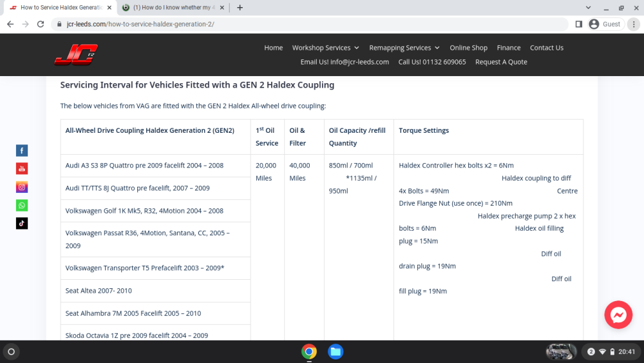Click the Volkswagen Transporter T5 row
Viewport: 644px width, 363px height.
pyautogui.click(x=156, y=268)
